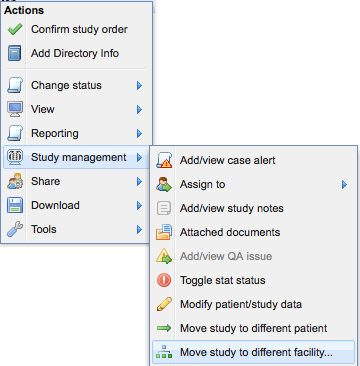
Task: Click the floppy disk Download icon
Action: (15, 205)
